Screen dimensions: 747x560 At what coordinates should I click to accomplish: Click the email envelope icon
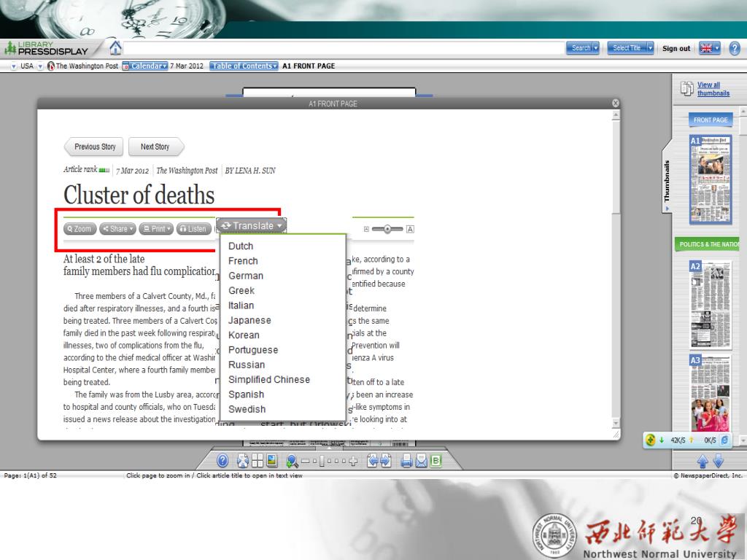pos(421,461)
